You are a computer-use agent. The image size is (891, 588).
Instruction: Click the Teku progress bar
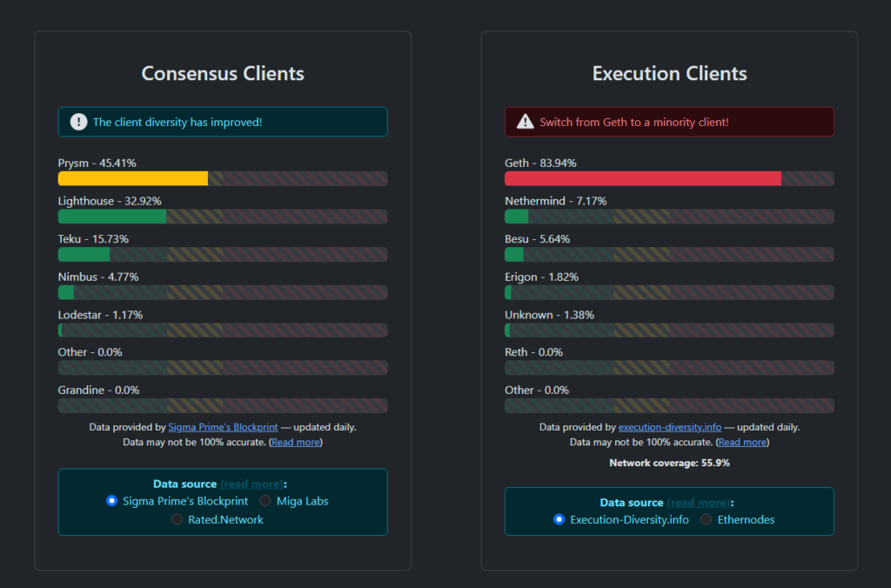(x=223, y=255)
